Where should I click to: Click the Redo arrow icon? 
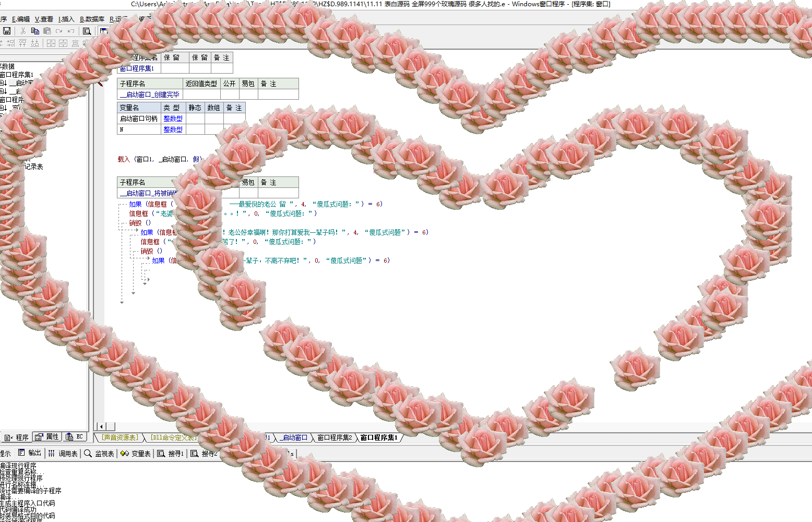coord(59,31)
